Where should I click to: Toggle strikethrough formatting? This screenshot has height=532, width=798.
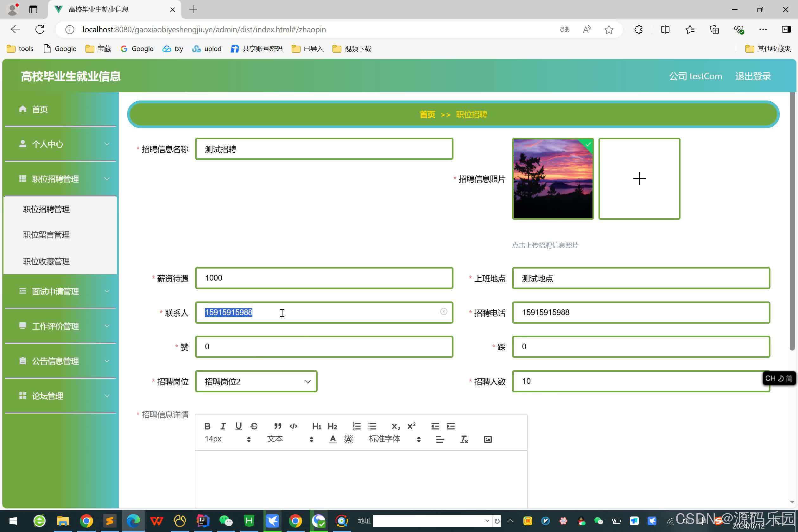[x=254, y=426]
